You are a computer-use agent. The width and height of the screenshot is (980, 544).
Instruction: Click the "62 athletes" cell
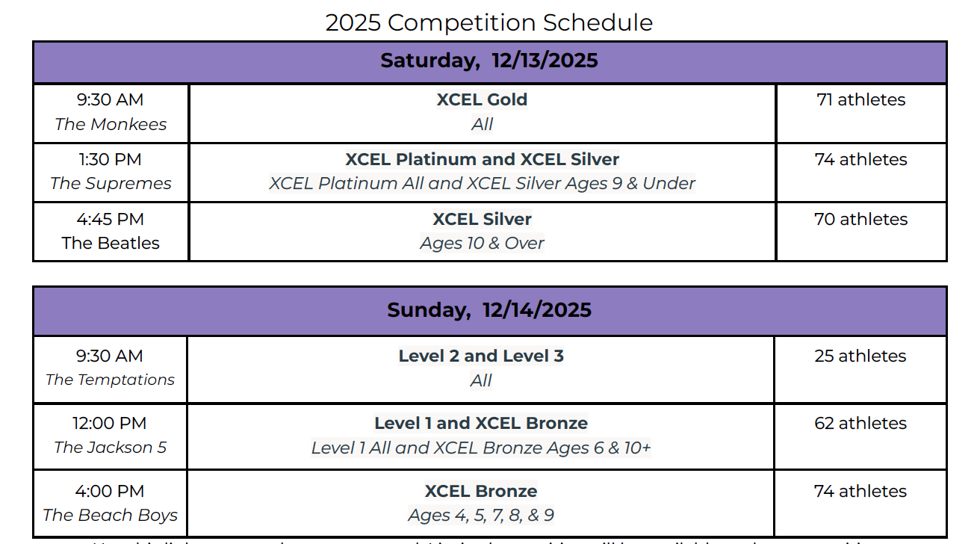[x=860, y=423]
